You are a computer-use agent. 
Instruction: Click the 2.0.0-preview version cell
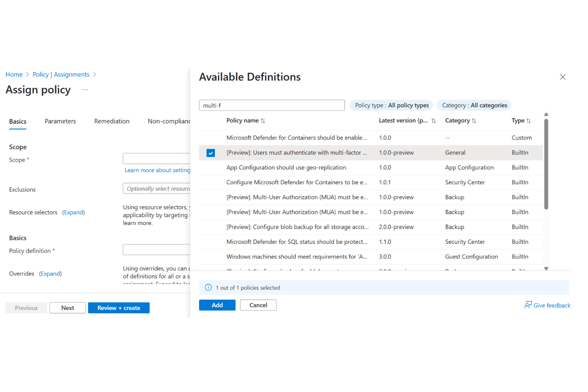point(396,227)
